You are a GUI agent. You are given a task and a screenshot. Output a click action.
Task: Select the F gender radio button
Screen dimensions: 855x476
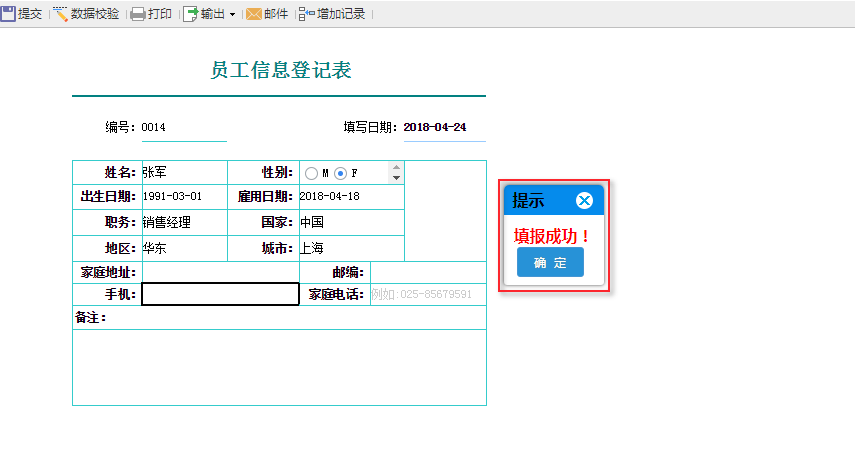pos(340,173)
